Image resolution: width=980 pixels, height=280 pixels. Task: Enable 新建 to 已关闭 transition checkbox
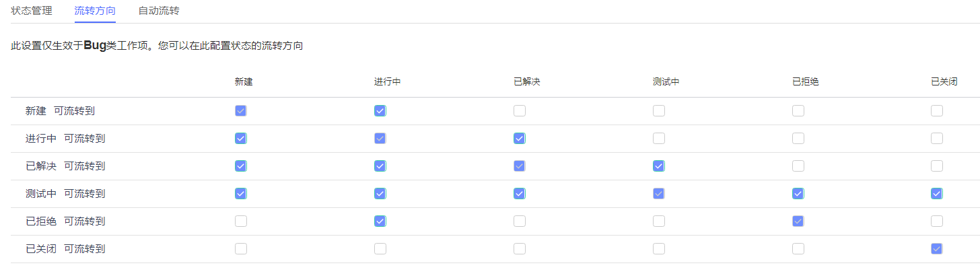[x=937, y=110]
